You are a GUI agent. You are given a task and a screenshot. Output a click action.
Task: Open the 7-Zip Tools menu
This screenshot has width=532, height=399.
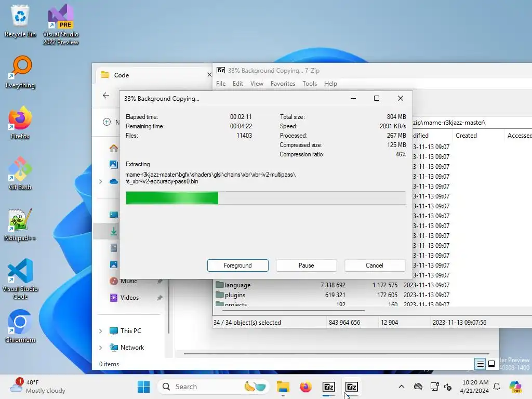tap(310, 84)
